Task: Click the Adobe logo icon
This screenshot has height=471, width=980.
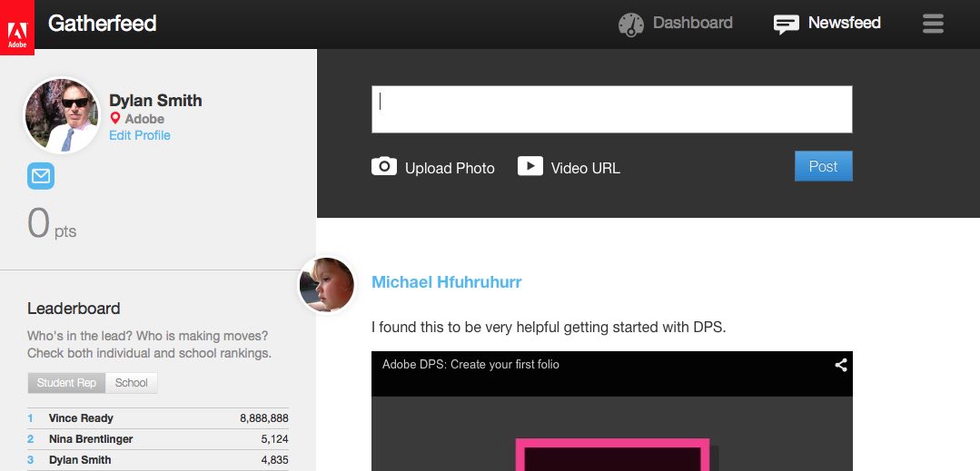Action: tap(17, 27)
